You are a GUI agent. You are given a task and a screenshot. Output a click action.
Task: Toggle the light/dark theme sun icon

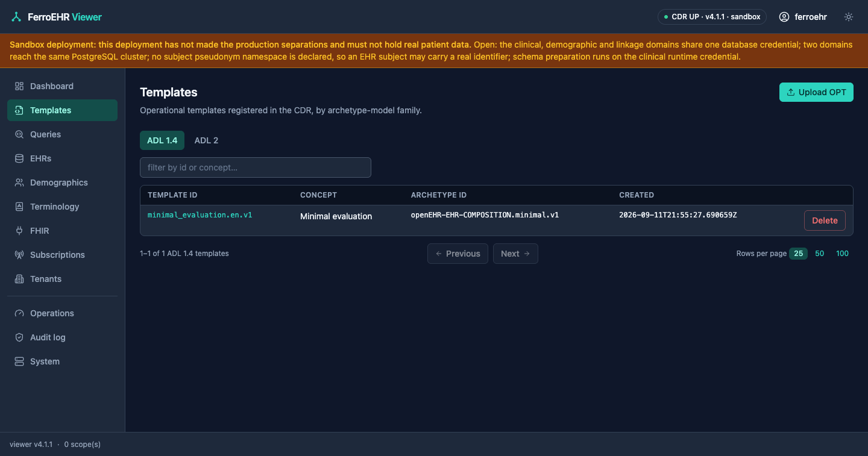[x=849, y=17]
